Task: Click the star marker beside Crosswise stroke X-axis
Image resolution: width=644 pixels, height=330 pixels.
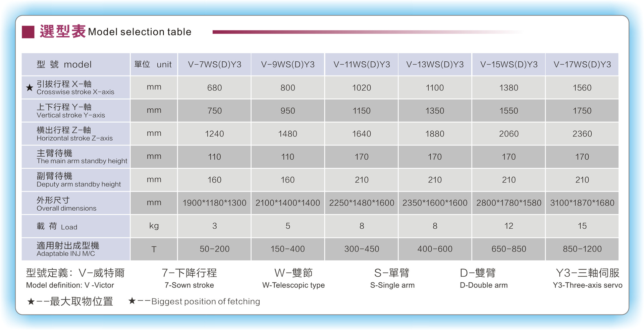Action: (30, 88)
